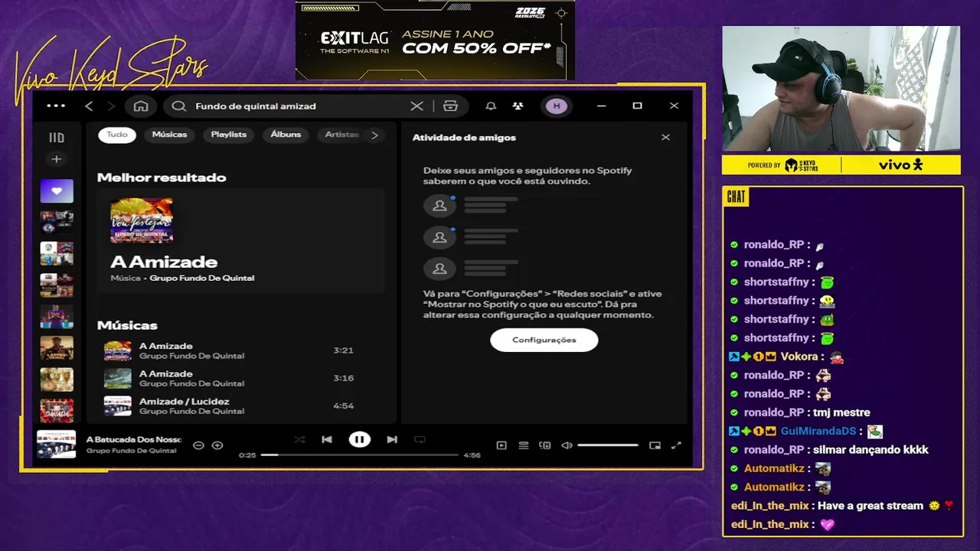Select the Playlists filter chip
Image resolution: width=980 pixels, height=551 pixels.
(229, 135)
